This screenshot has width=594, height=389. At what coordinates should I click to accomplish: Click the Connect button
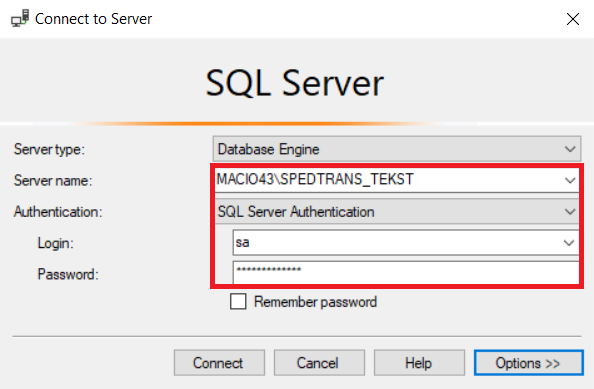(x=219, y=363)
